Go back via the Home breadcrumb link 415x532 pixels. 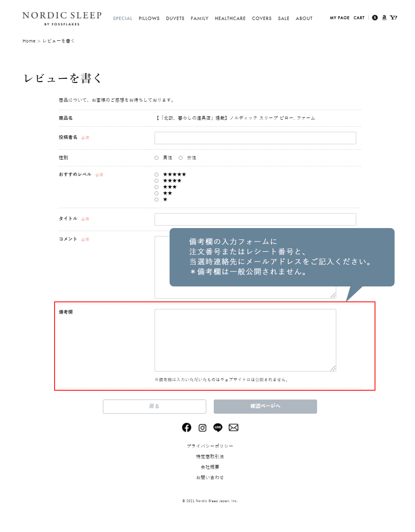pyautogui.click(x=29, y=41)
